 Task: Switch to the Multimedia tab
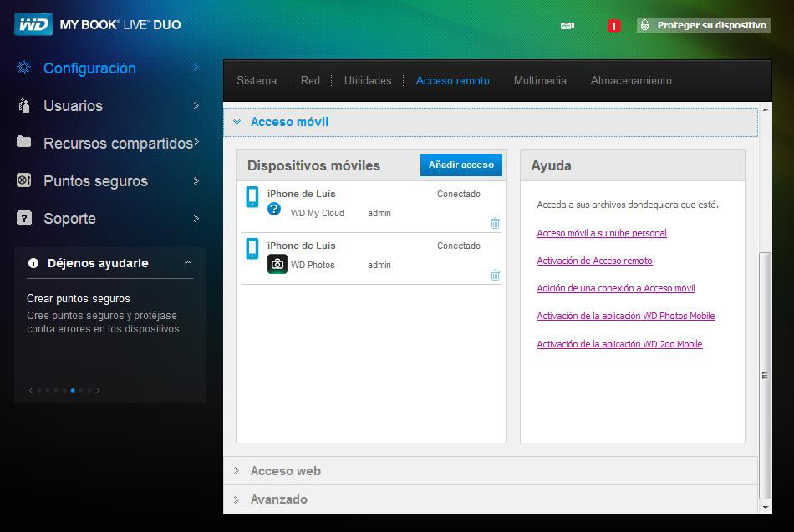tap(540, 81)
